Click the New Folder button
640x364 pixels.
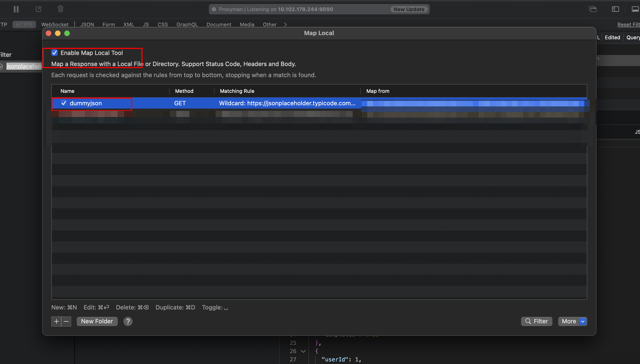point(97,321)
